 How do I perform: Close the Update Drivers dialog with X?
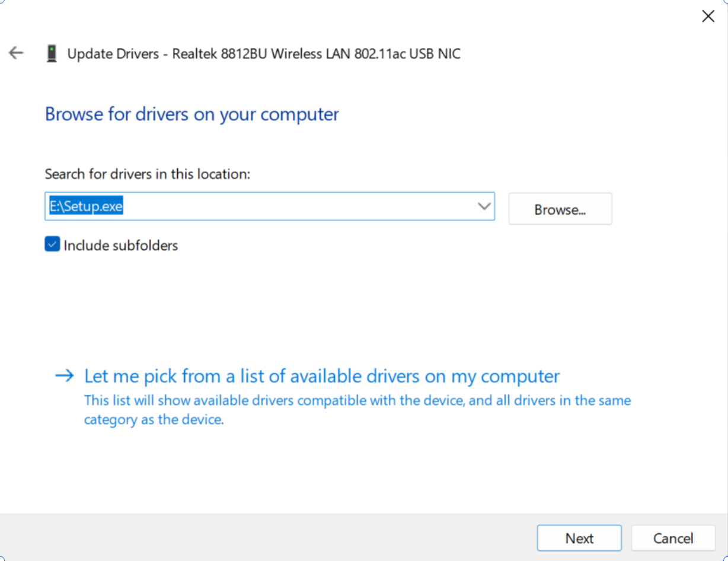pos(708,17)
